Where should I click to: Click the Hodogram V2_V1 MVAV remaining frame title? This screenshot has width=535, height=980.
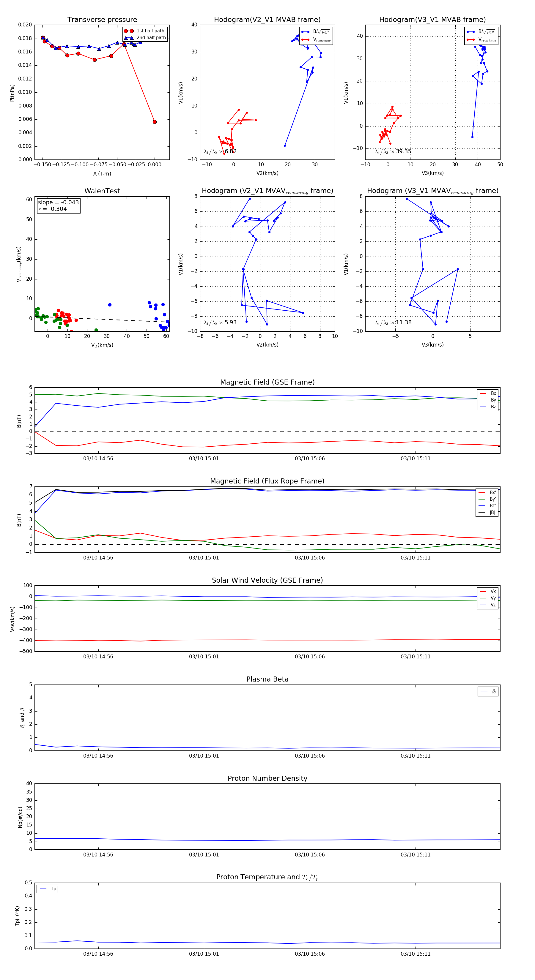pyautogui.click(x=267, y=191)
